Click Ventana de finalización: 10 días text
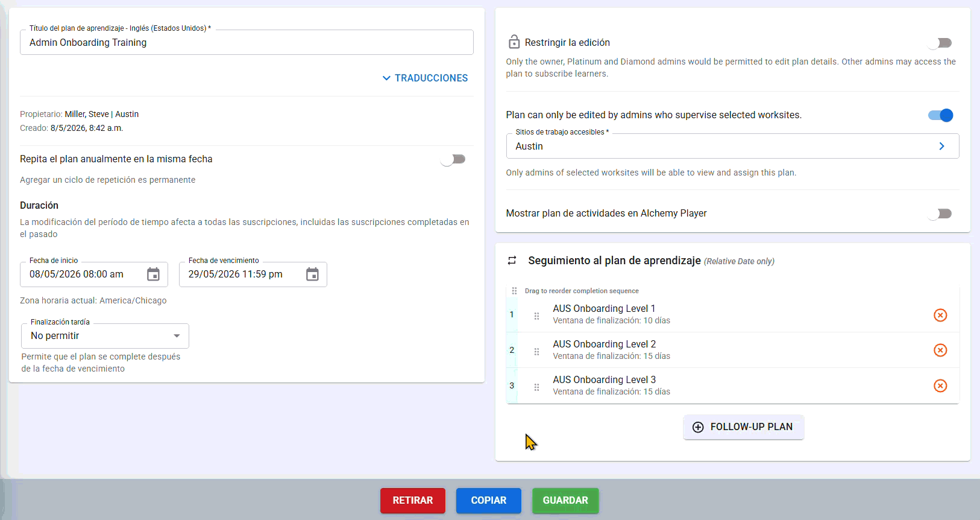 pyautogui.click(x=611, y=320)
